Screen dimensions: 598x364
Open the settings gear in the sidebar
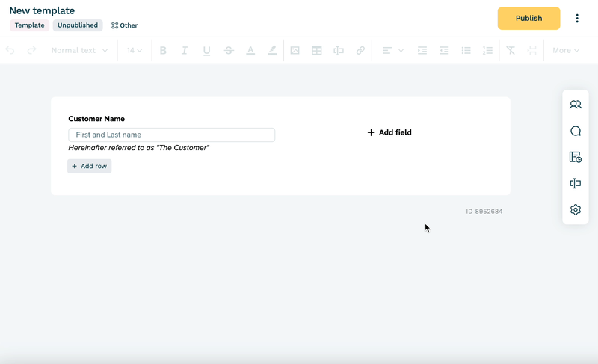coord(575,209)
